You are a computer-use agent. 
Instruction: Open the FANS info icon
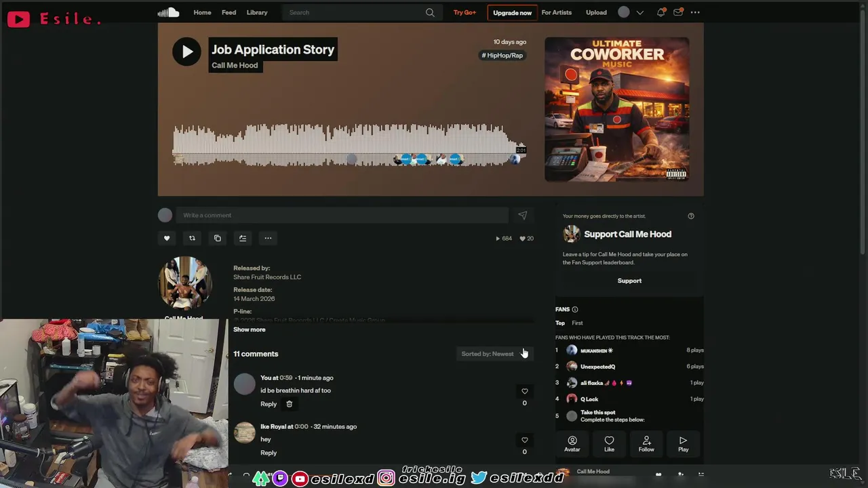575,310
